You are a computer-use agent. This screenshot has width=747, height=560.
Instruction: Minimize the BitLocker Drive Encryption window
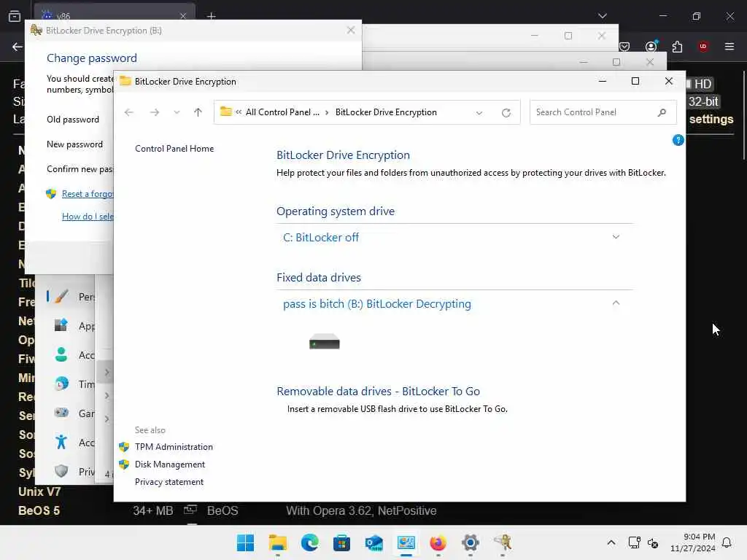602,82
